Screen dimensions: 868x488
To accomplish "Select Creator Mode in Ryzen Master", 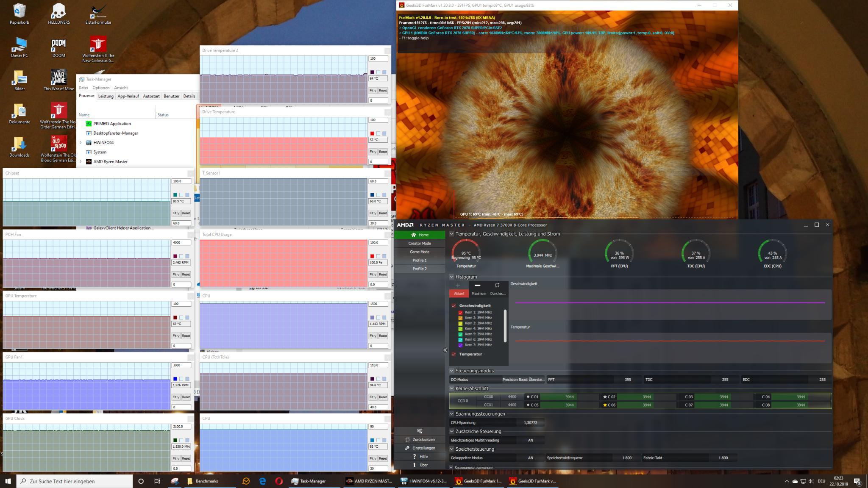I will (420, 244).
